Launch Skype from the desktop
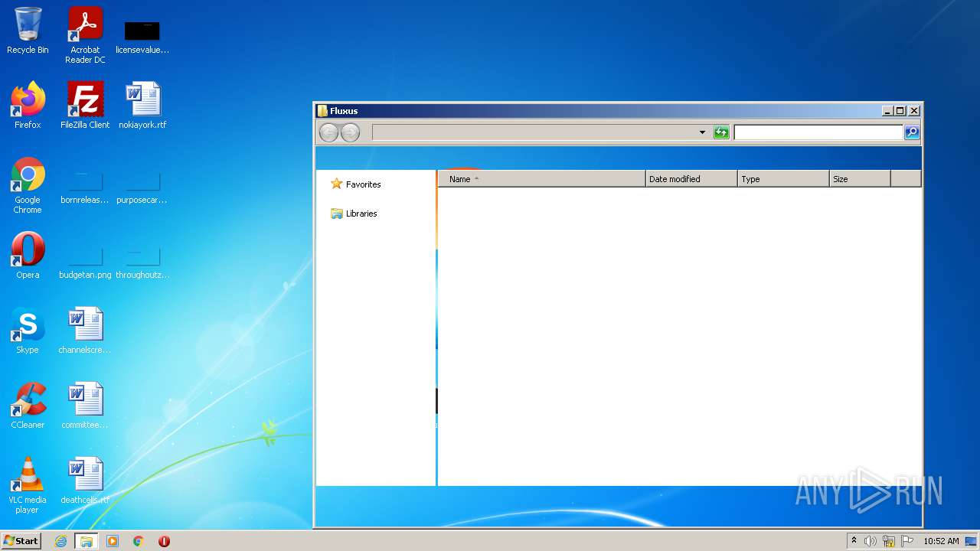Screen dimensions: 980x551 28,331
